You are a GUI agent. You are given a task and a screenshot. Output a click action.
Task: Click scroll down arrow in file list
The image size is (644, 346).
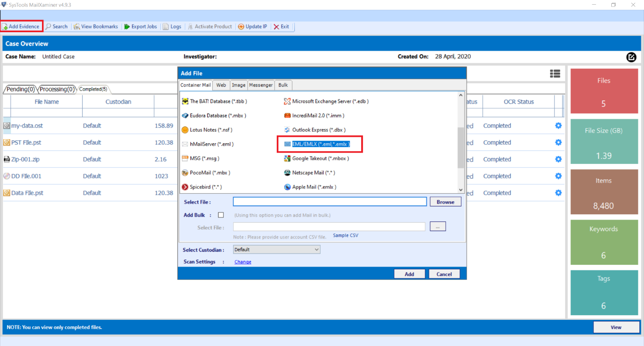point(461,190)
